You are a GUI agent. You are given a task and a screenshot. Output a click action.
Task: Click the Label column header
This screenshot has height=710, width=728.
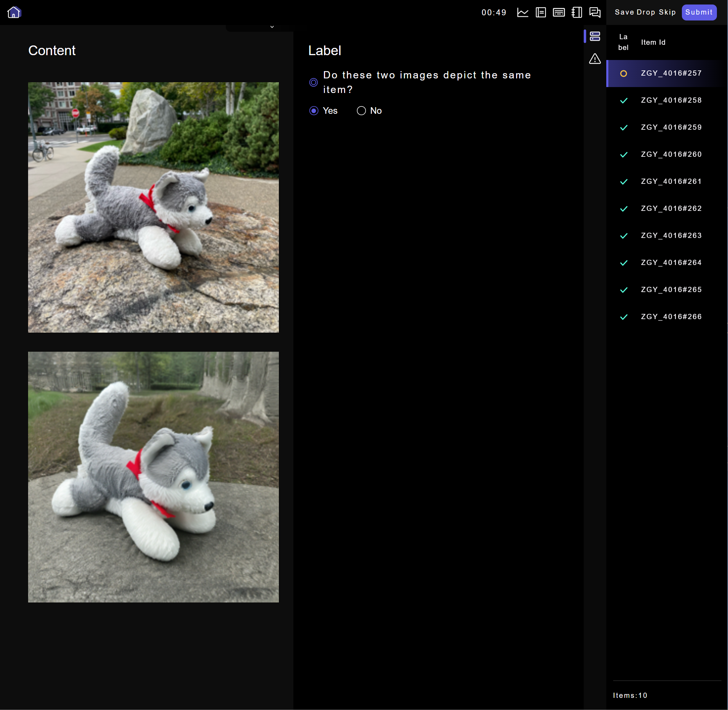click(x=623, y=42)
